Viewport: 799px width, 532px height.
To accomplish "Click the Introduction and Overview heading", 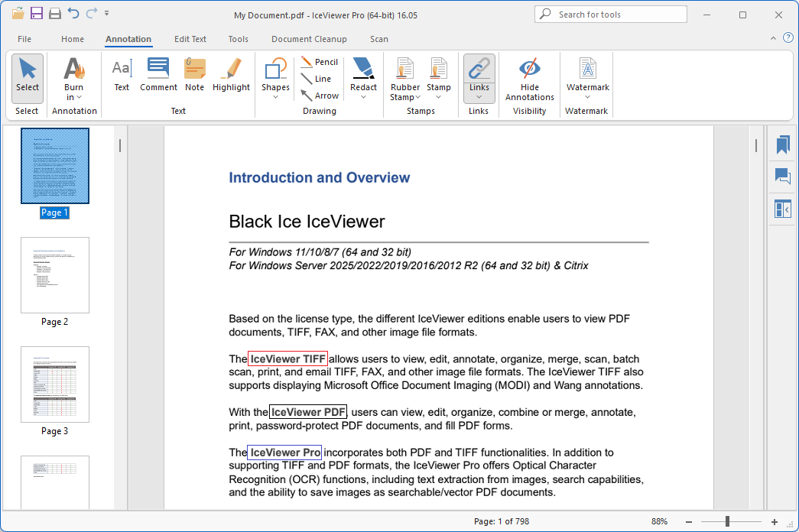I will (x=320, y=177).
